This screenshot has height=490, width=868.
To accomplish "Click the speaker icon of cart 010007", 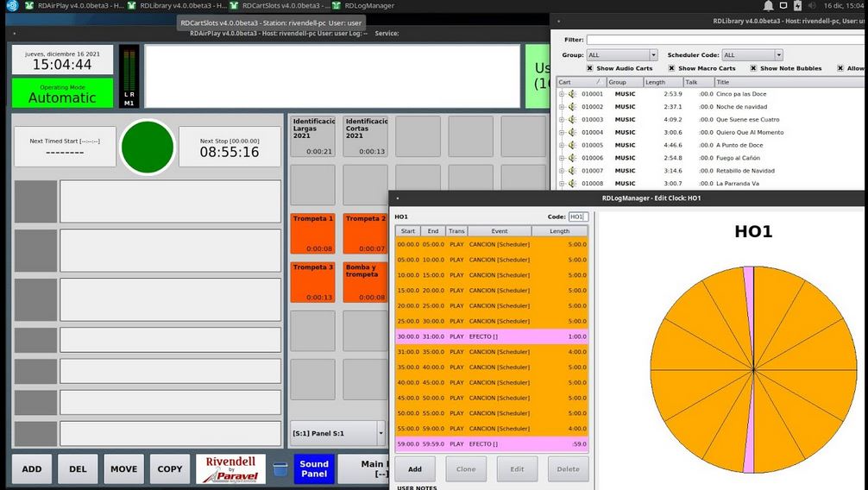I will tap(572, 171).
